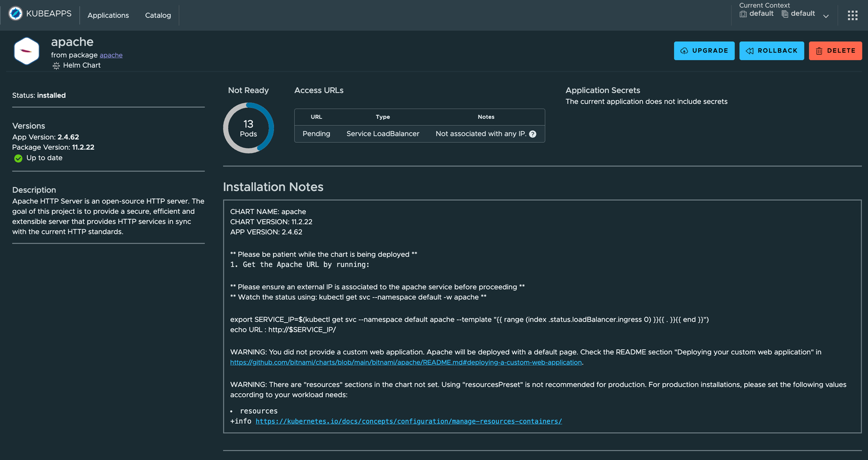Click the Not Ready heading
The height and width of the screenshot is (460, 868).
pyautogui.click(x=248, y=90)
